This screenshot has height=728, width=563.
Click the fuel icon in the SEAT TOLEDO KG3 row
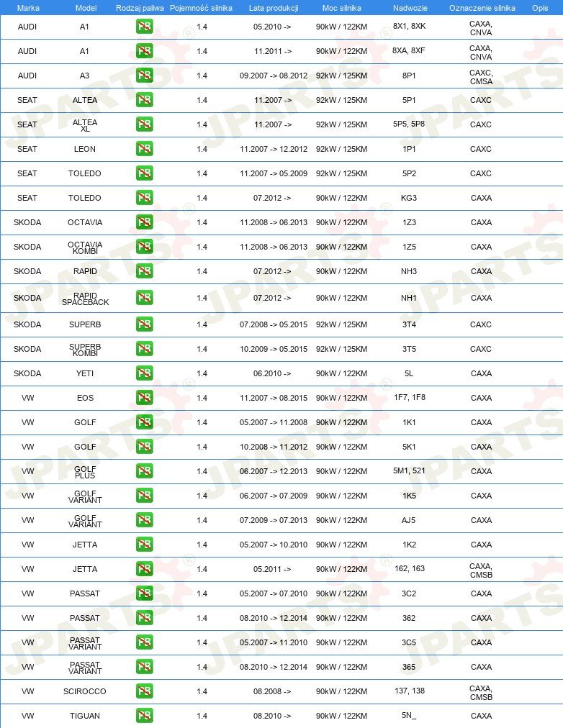tap(145, 197)
